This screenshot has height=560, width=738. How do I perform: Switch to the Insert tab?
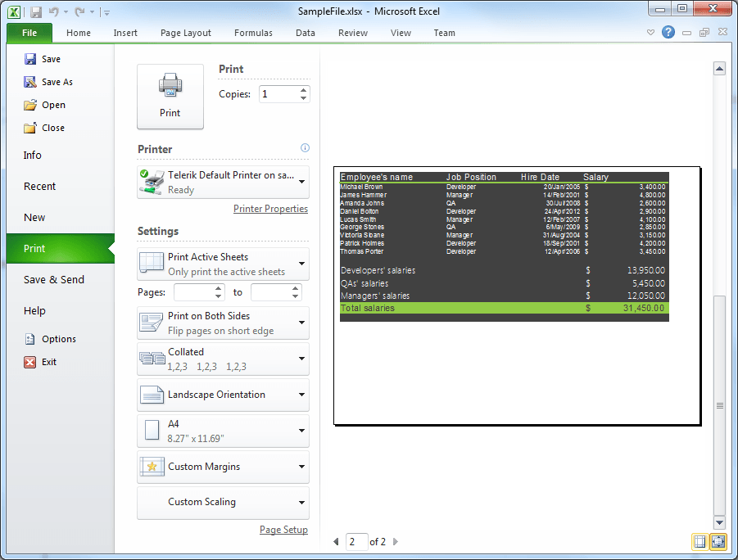pyautogui.click(x=125, y=33)
